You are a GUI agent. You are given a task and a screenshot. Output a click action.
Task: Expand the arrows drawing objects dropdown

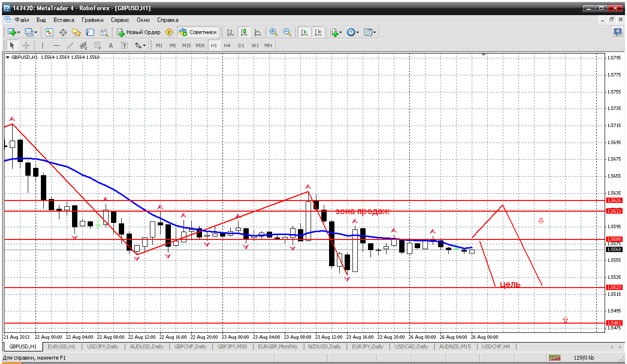pyautogui.click(x=140, y=45)
